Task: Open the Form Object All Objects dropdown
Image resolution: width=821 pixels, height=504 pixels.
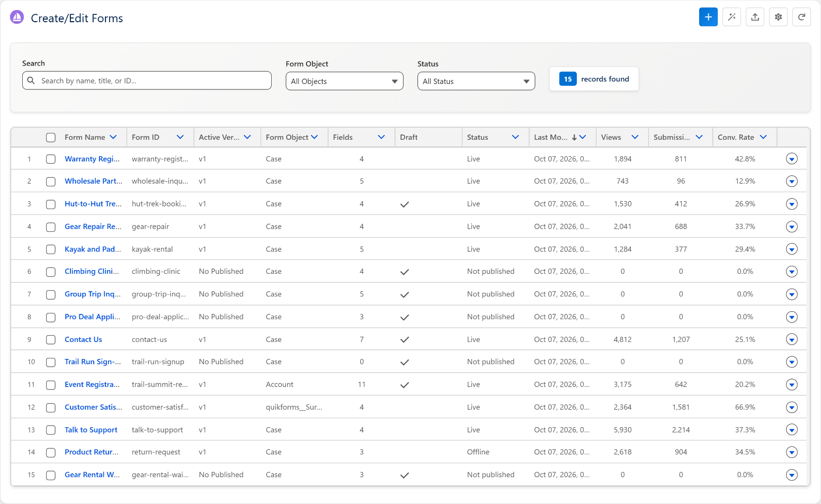Action: [344, 81]
